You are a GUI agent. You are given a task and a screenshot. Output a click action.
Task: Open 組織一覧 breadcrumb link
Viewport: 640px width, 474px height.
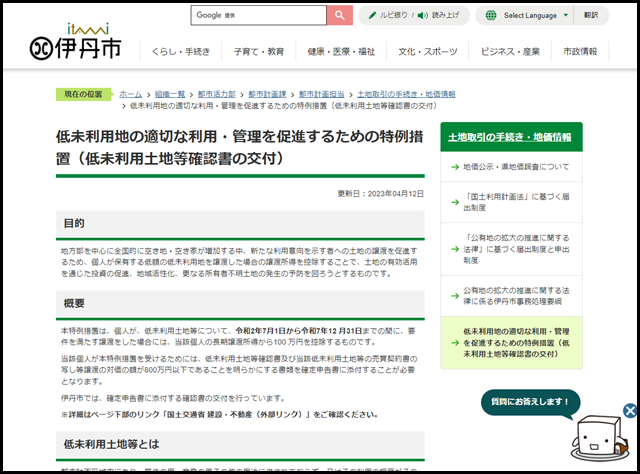point(170,94)
